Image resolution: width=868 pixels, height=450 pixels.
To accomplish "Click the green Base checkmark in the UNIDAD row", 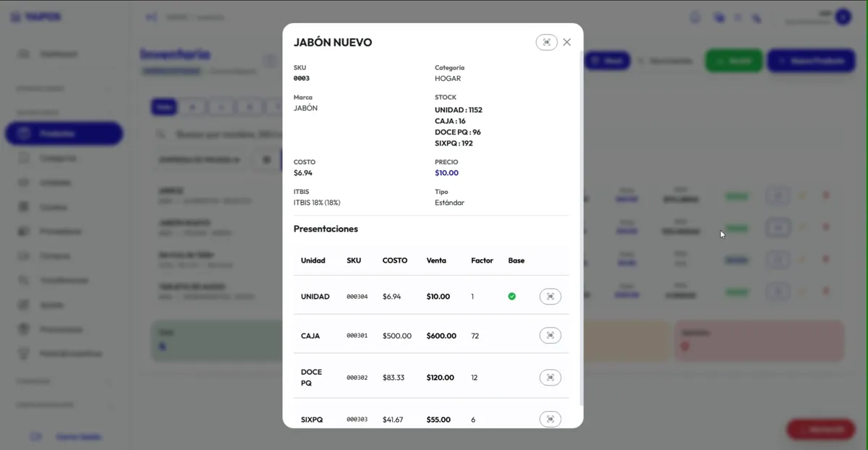I will point(512,297).
